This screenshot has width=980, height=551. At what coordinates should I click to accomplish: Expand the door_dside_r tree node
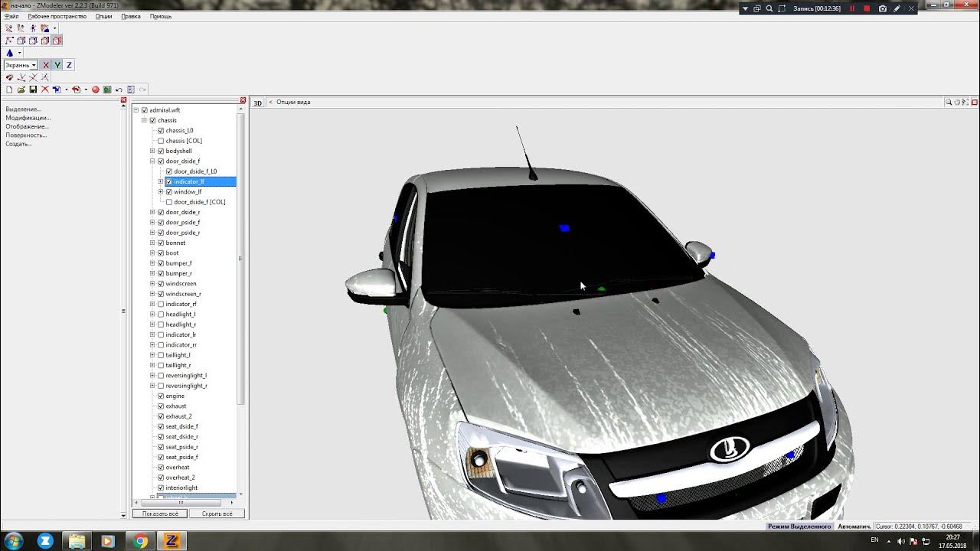(x=152, y=212)
